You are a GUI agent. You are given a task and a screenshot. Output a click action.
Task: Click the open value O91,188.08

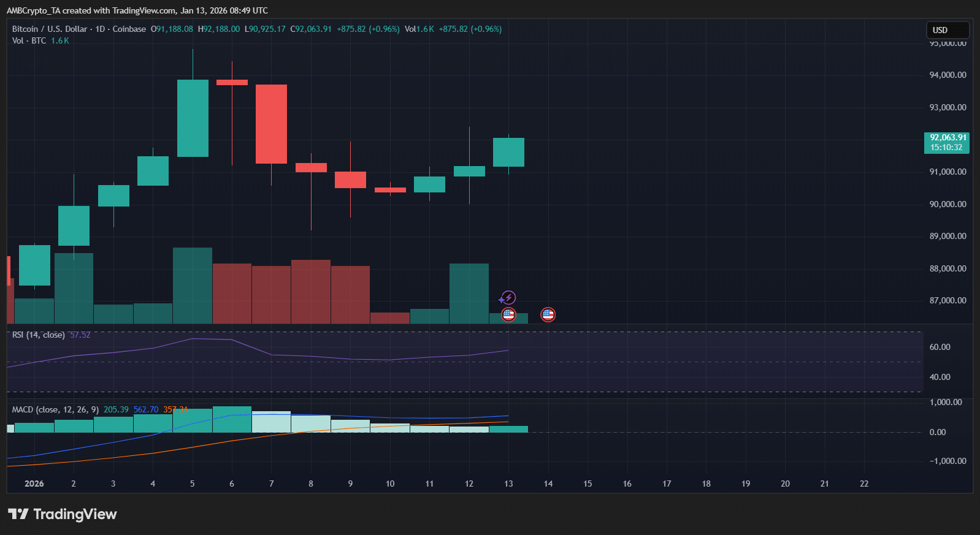(x=172, y=29)
